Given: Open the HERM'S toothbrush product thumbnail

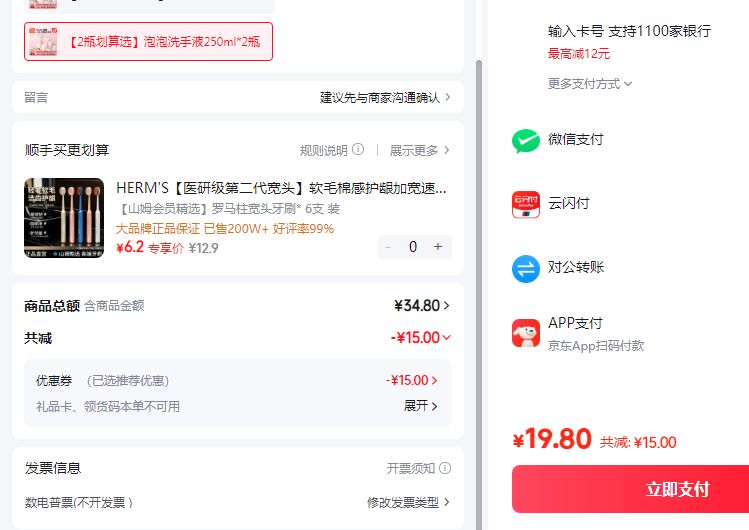Looking at the screenshot, I should coord(64,218).
